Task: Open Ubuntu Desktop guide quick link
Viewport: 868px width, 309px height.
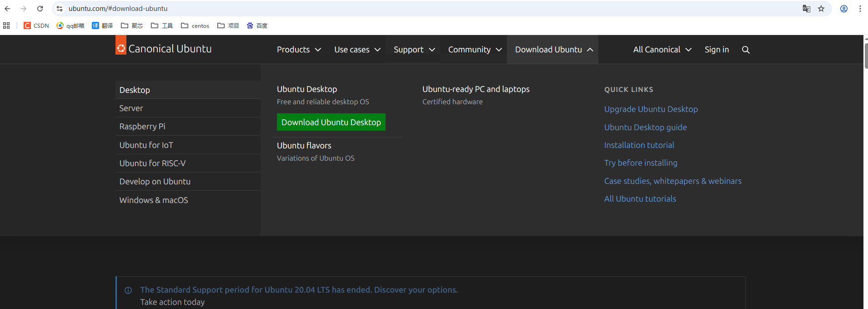Action: coord(646,127)
